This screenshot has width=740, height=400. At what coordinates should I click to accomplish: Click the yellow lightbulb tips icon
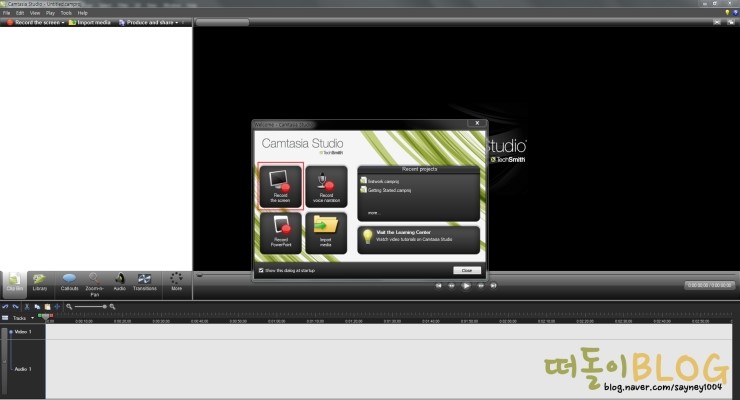tap(727, 13)
